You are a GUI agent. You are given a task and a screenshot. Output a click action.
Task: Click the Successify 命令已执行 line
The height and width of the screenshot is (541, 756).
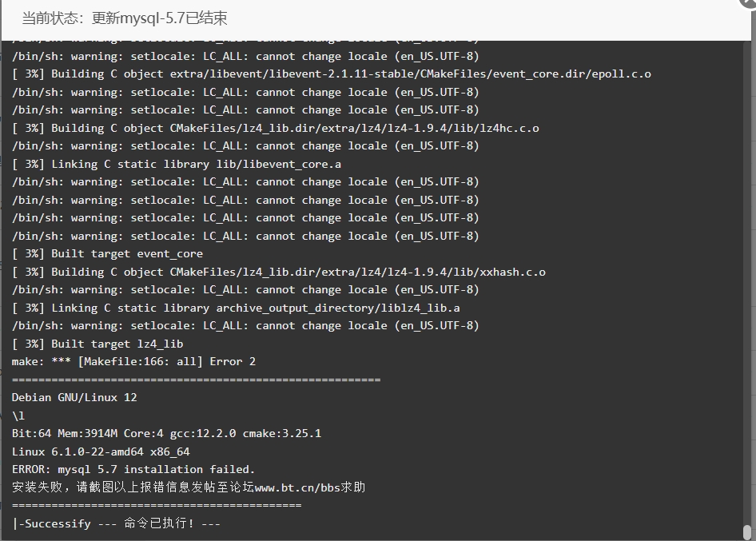(116, 523)
